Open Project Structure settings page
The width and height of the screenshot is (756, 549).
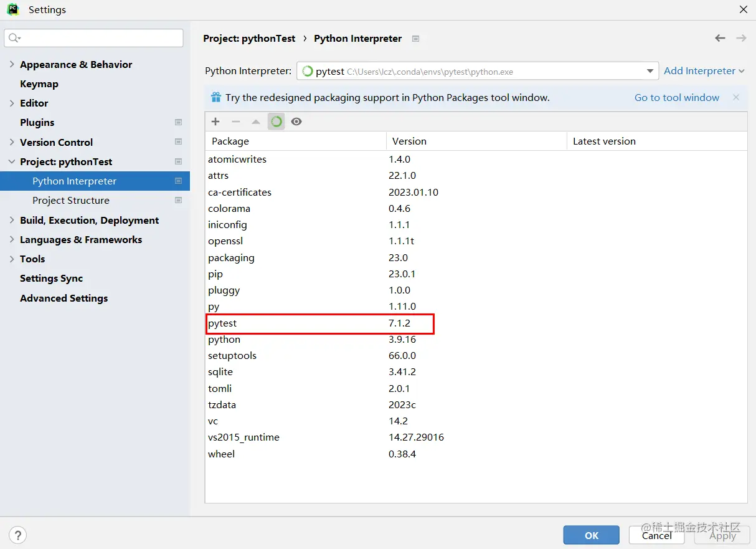pos(71,200)
